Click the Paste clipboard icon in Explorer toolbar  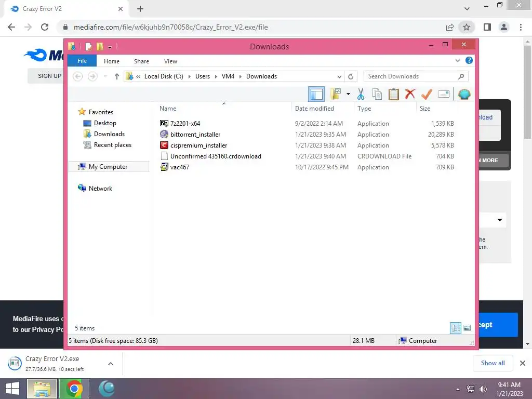394,95
